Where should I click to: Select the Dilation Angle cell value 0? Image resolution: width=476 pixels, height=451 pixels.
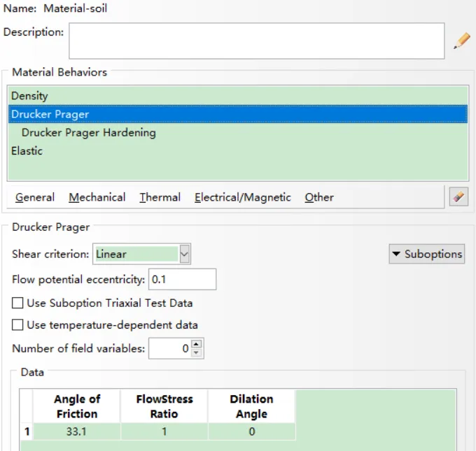click(252, 431)
